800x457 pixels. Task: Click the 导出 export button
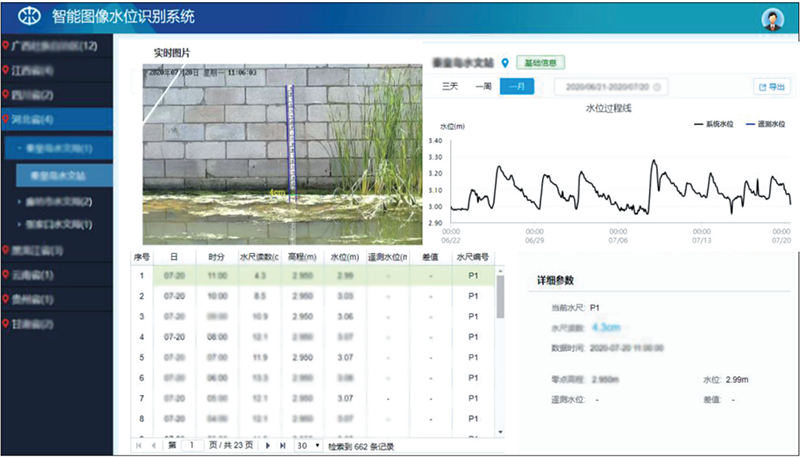point(772,87)
